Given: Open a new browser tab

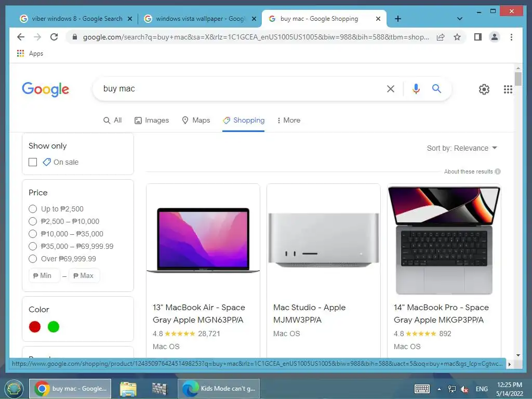Looking at the screenshot, I should click(x=398, y=19).
